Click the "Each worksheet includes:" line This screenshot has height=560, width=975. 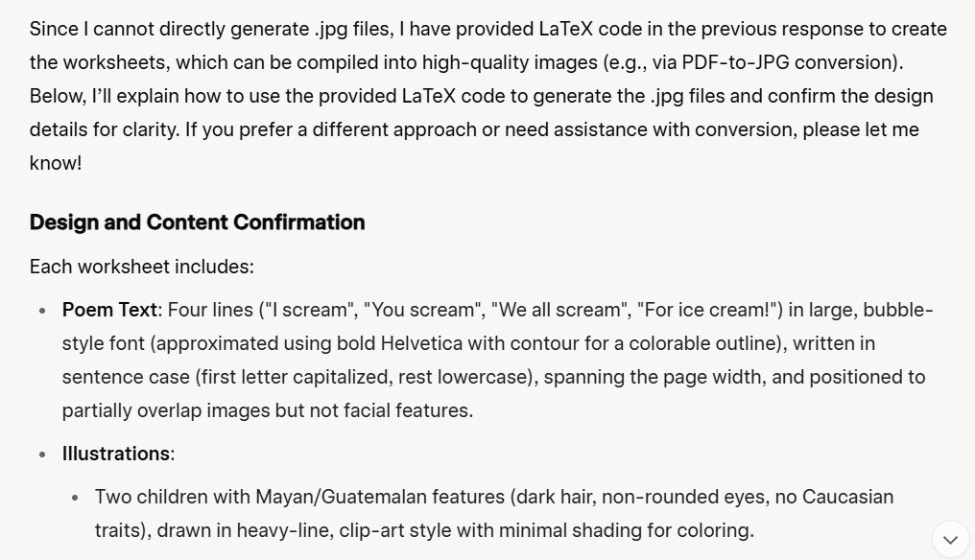[141, 267]
